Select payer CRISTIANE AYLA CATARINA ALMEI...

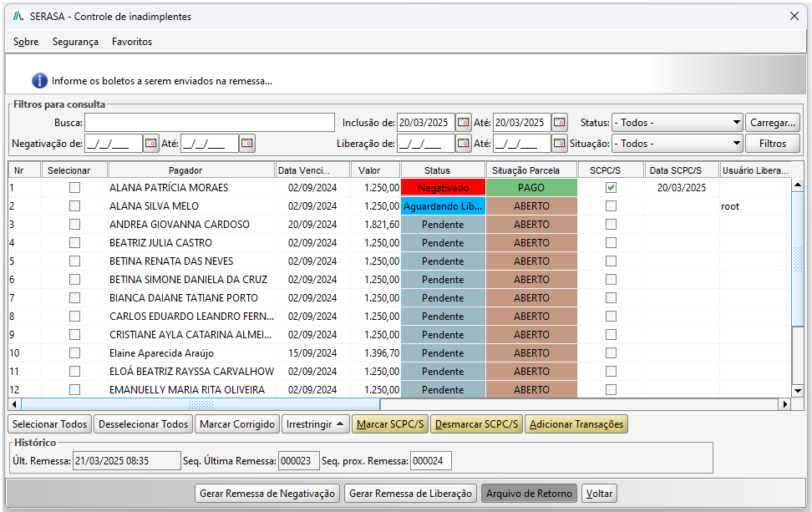[190, 334]
